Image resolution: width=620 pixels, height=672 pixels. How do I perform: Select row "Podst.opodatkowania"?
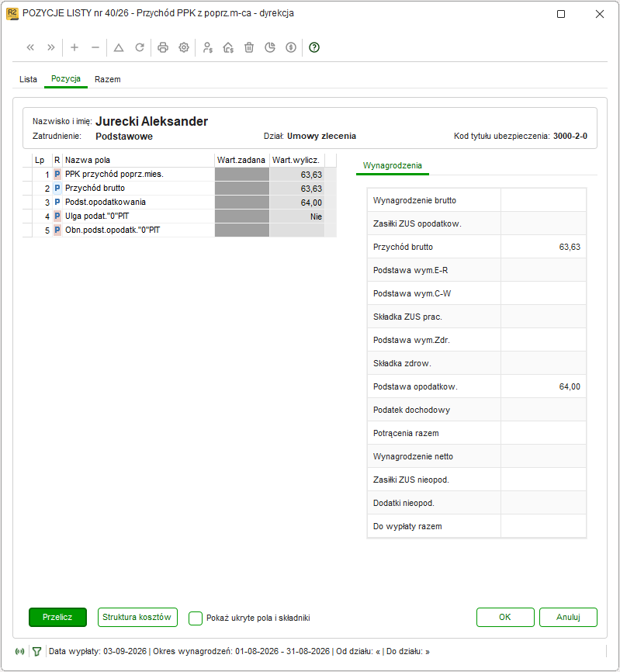179,203
